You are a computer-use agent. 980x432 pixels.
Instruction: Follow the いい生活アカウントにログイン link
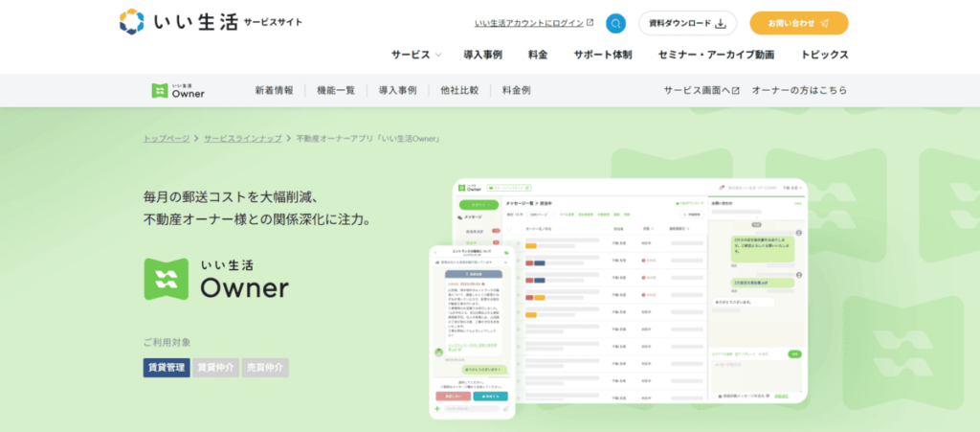point(528,23)
